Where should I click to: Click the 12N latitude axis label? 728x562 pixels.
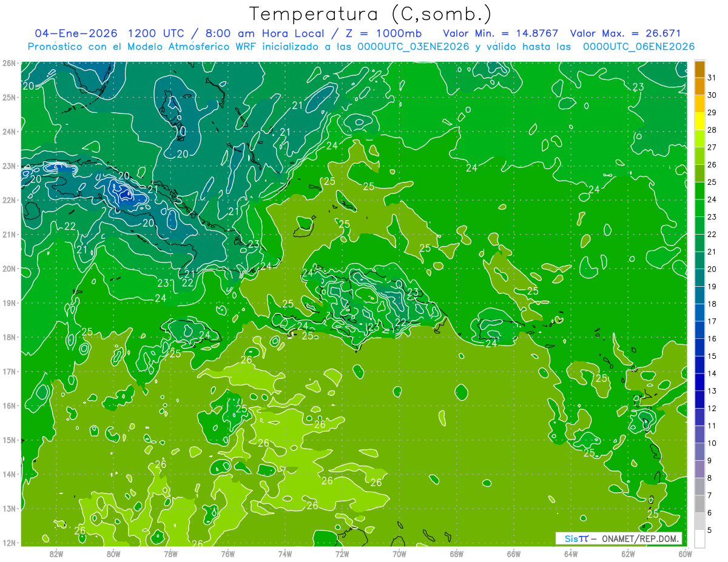(x=8, y=543)
